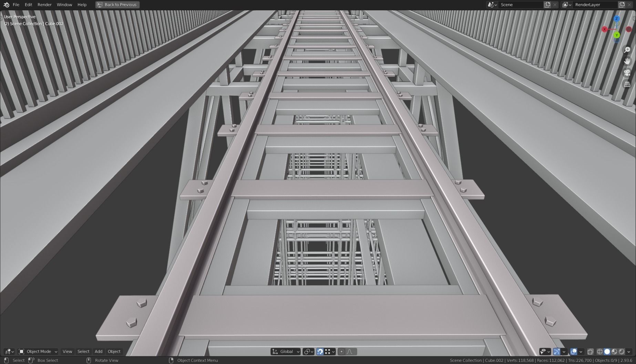
Task: Click the Box Select status hint
Action: click(x=48, y=360)
